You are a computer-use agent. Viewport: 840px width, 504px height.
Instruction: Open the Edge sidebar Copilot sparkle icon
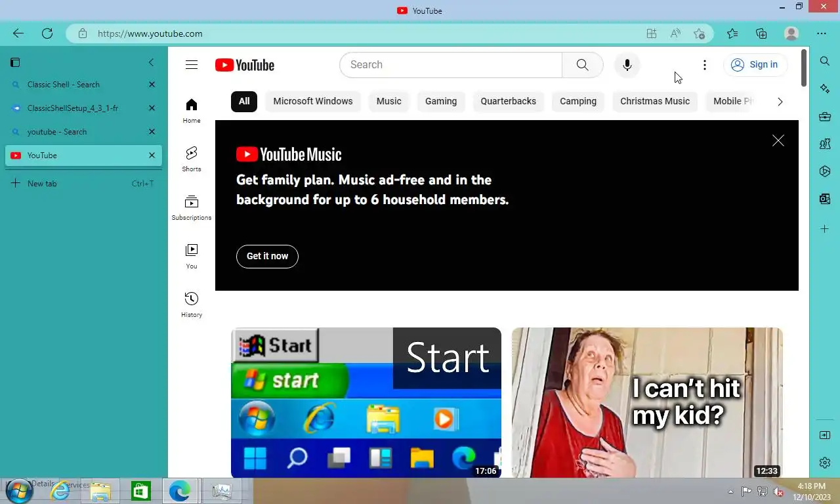pos(825,89)
